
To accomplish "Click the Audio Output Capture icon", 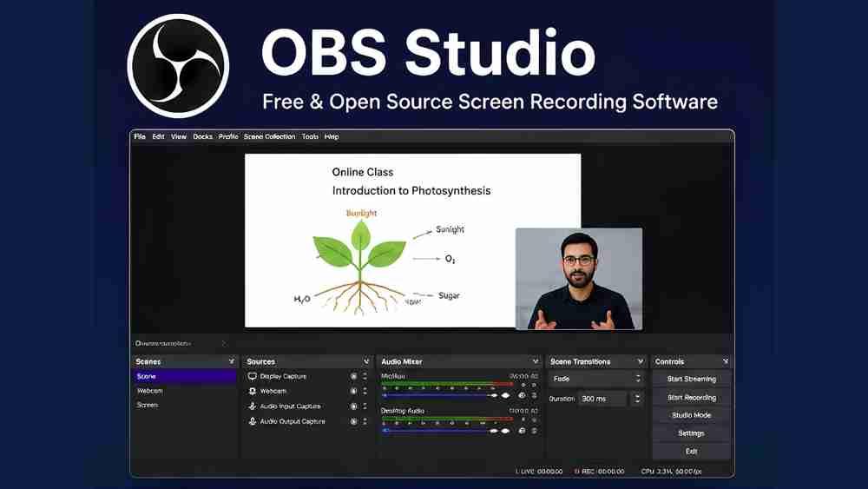I will 252,421.
